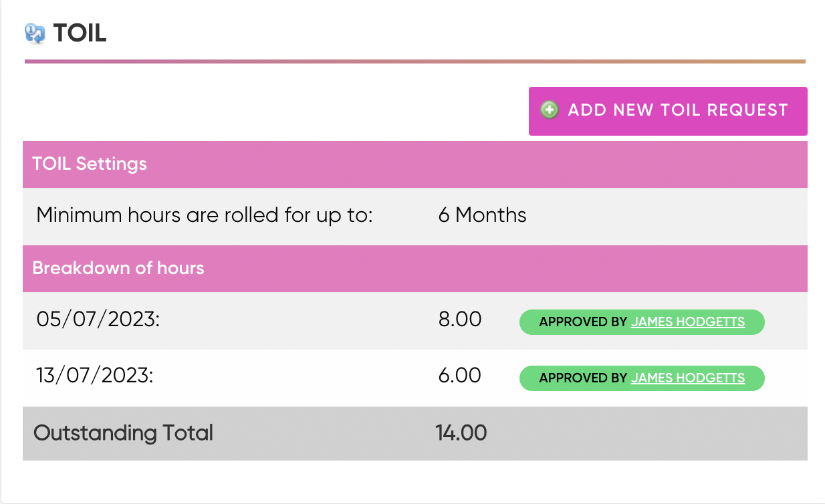The image size is (825, 504).
Task: Select the 6 Months rollover value
Action: click(x=481, y=215)
